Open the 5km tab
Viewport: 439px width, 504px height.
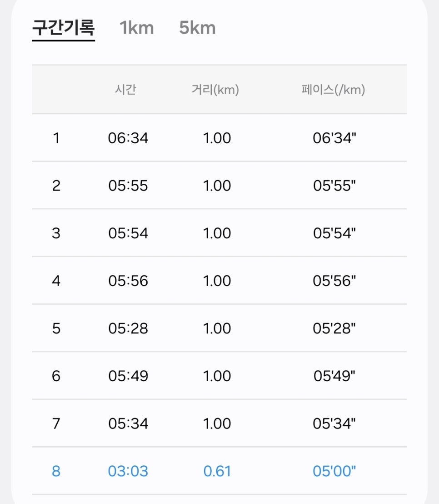coord(197,28)
